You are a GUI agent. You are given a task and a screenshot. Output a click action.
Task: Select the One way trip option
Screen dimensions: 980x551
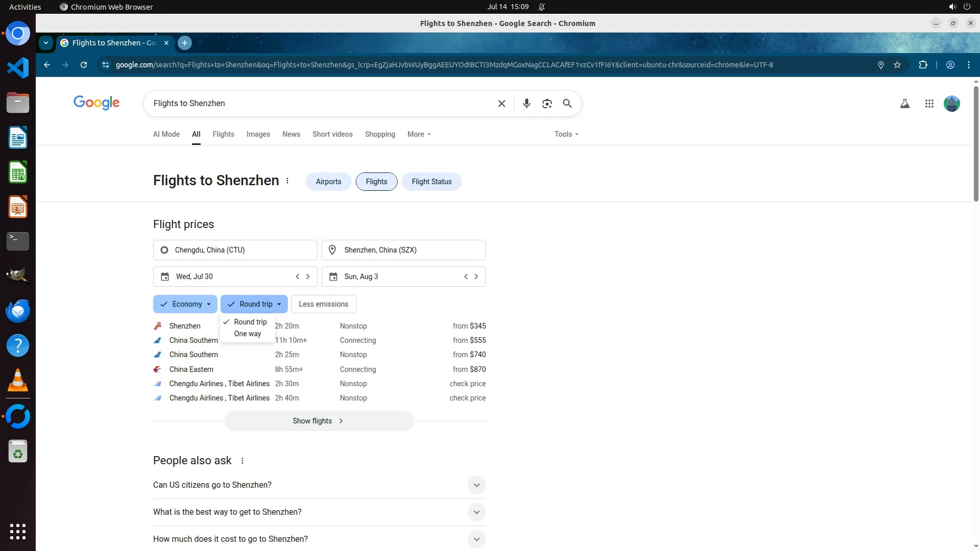tap(248, 334)
